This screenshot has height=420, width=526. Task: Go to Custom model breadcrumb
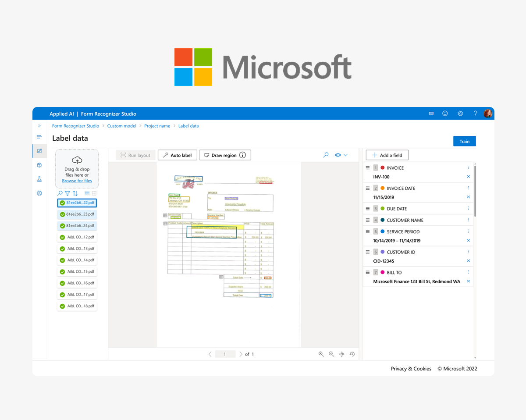coord(122,126)
